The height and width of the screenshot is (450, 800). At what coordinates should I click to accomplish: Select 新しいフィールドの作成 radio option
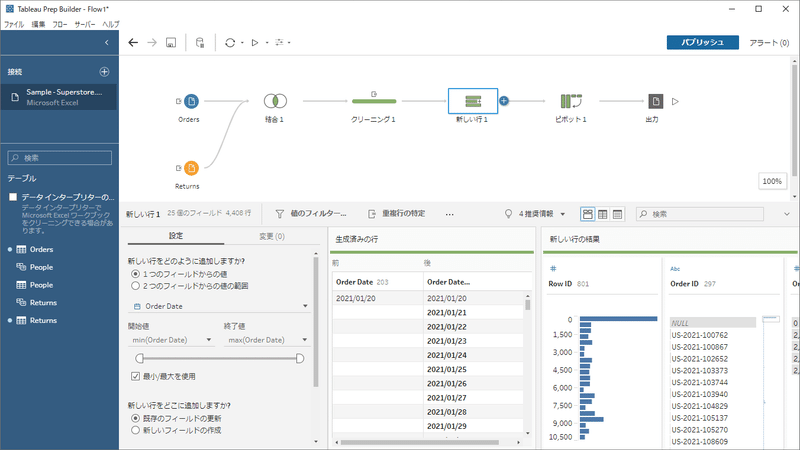pos(135,430)
